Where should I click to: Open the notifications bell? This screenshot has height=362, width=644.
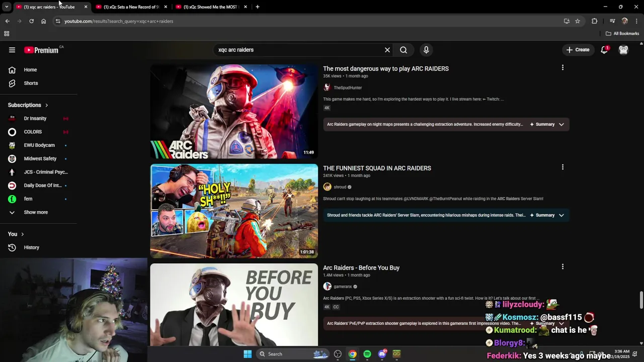point(604,50)
